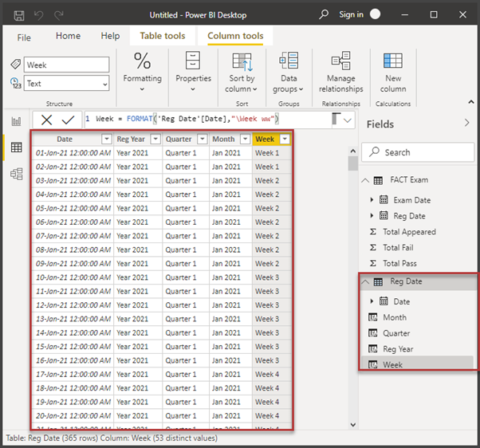
Task: Open the Week column filter dropdown
Action: click(x=285, y=140)
